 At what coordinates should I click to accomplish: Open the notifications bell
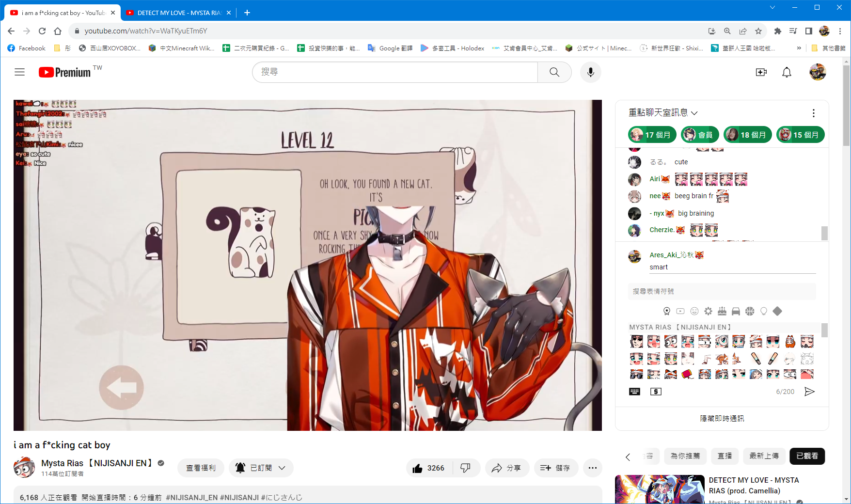tap(787, 72)
